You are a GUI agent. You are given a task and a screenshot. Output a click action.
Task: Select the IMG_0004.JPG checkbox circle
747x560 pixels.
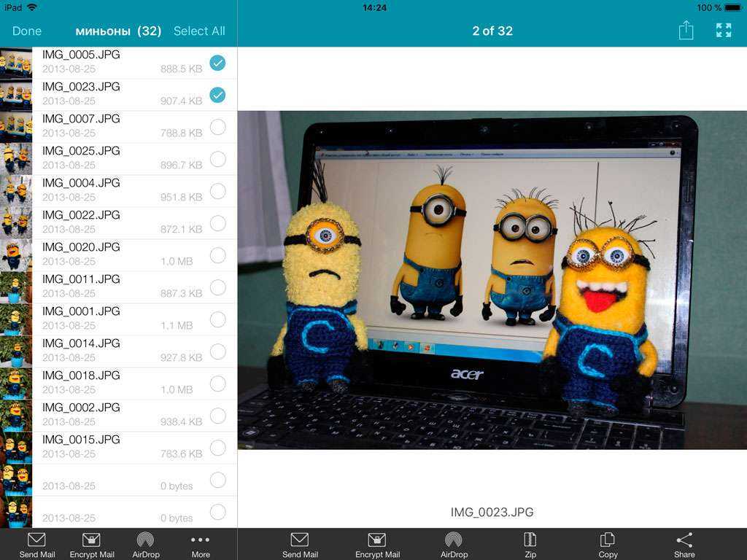pos(217,191)
